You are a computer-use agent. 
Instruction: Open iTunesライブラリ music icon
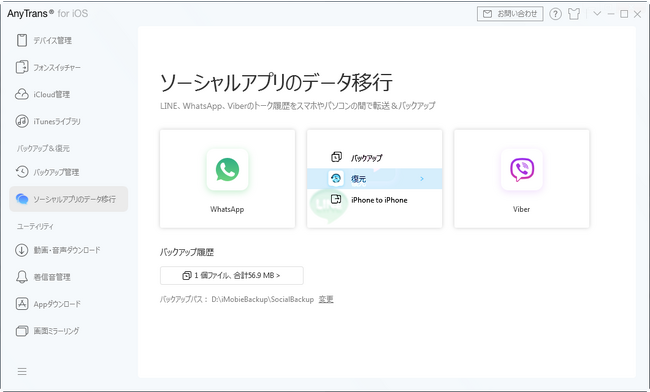tap(22, 121)
